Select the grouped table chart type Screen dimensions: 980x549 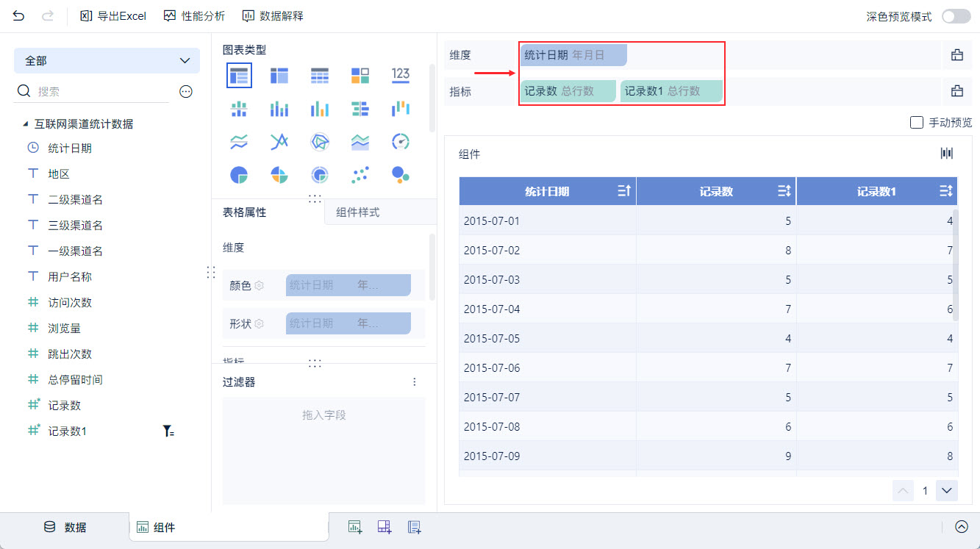[x=239, y=75]
